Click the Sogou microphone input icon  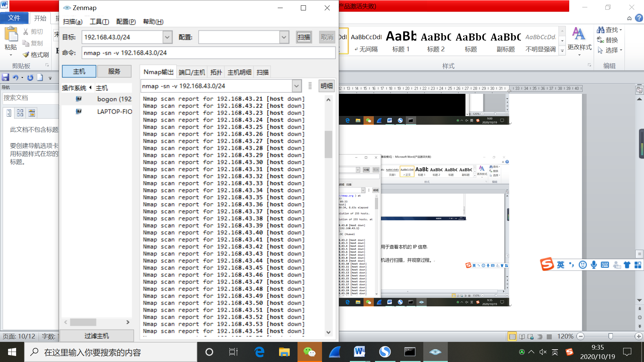coord(594,265)
